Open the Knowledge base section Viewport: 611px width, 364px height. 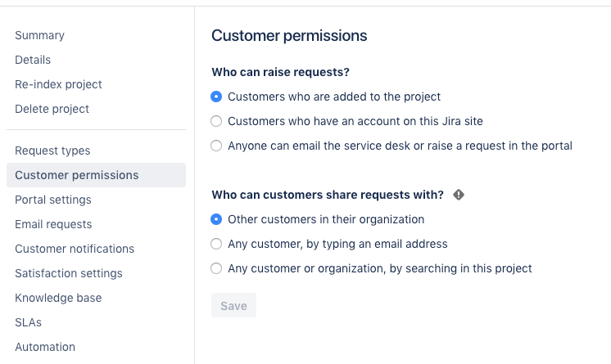[x=58, y=298]
